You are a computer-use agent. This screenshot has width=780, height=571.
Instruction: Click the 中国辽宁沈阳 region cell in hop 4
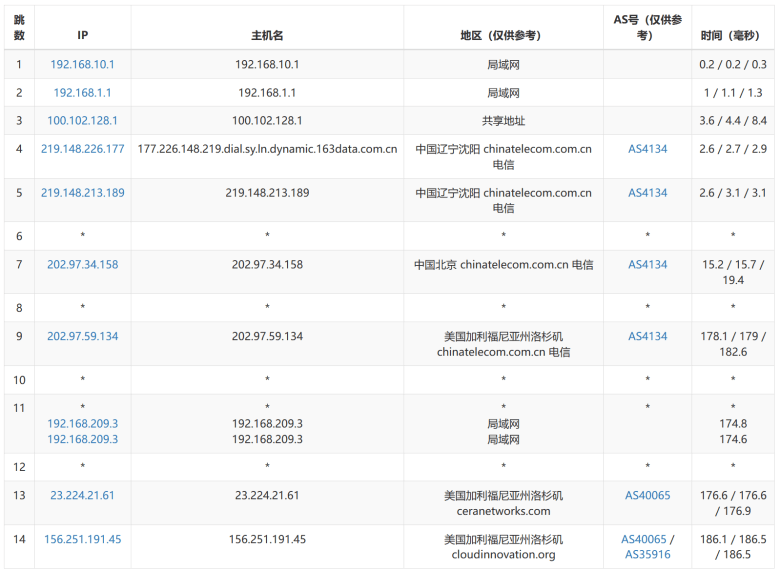(503, 157)
